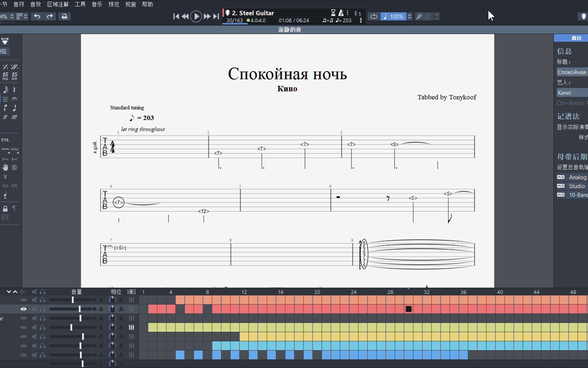
Task: Apply the simile single-bar repeat mark
Action: coord(5,67)
